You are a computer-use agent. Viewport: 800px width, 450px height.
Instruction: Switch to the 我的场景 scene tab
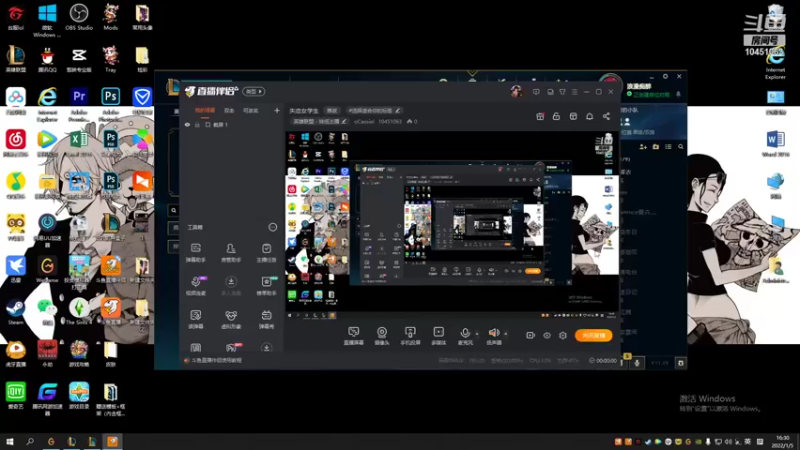tap(205, 110)
